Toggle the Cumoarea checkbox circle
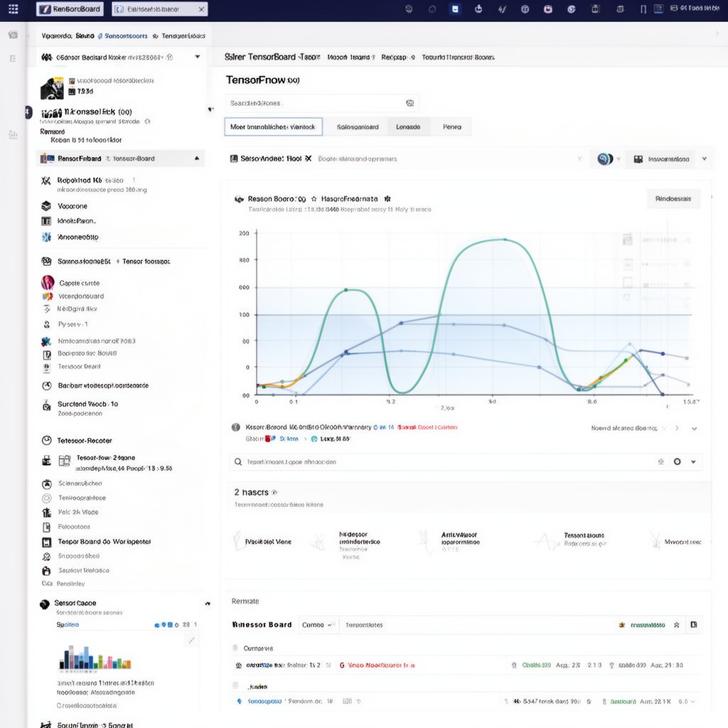Image resolution: width=728 pixels, height=728 pixels. pyautogui.click(x=235, y=648)
